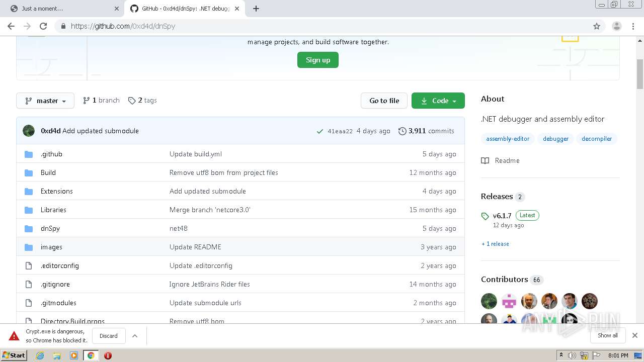Open the Releases heading link
The height and width of the screenshot is (362, 644).
pyautogui.click(x=497, y=196)
